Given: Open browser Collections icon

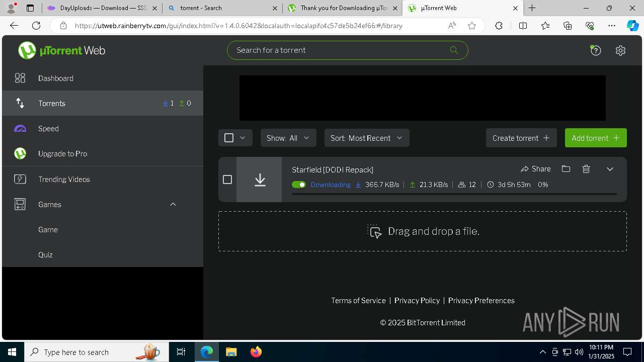Looking at the screenshot, I should (568, 26).
